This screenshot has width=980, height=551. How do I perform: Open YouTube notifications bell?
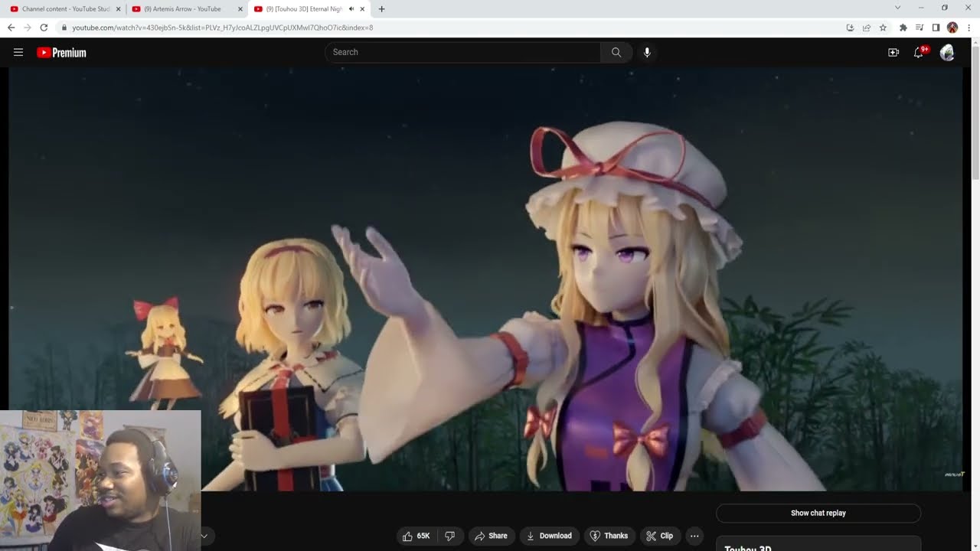pos(919,52)
